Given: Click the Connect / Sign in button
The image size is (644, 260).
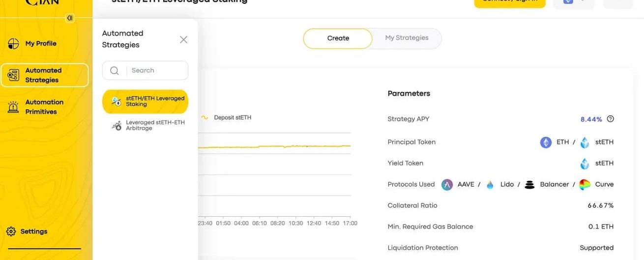Looking at the screenshot, I should pos(509,1).
